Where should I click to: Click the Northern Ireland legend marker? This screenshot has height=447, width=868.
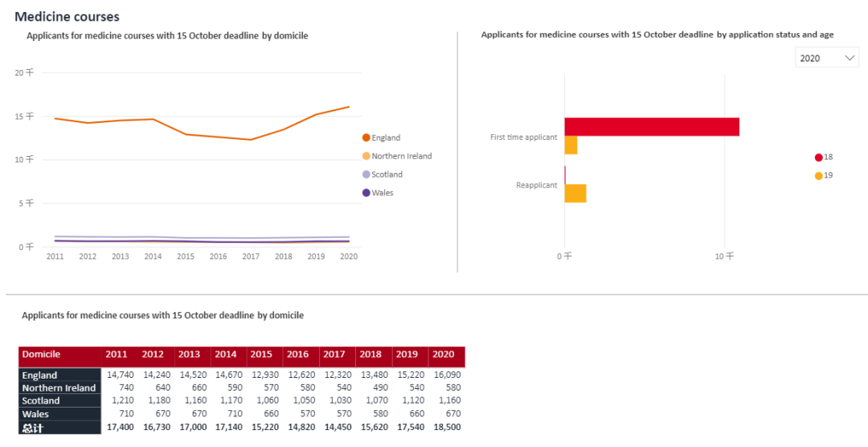tap(366, 156)
